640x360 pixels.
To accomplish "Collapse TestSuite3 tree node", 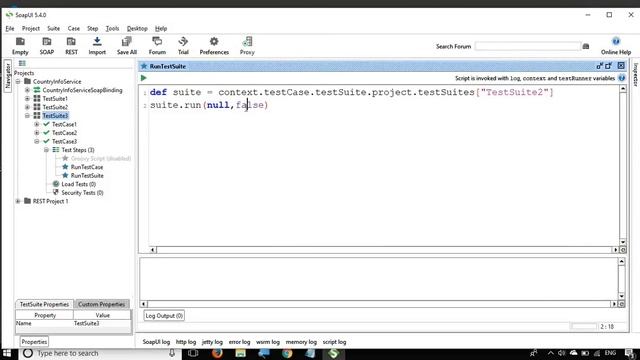I will pos(27,116).
